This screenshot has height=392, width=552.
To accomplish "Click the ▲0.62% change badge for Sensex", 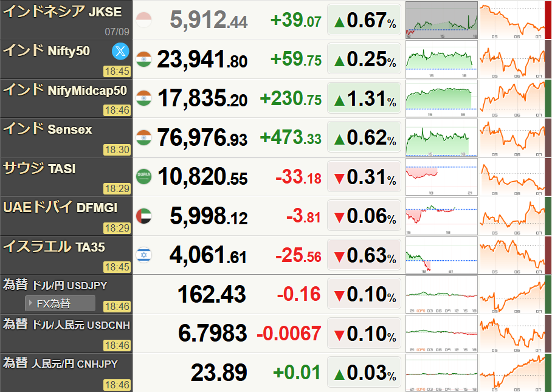I will [364, 137].
